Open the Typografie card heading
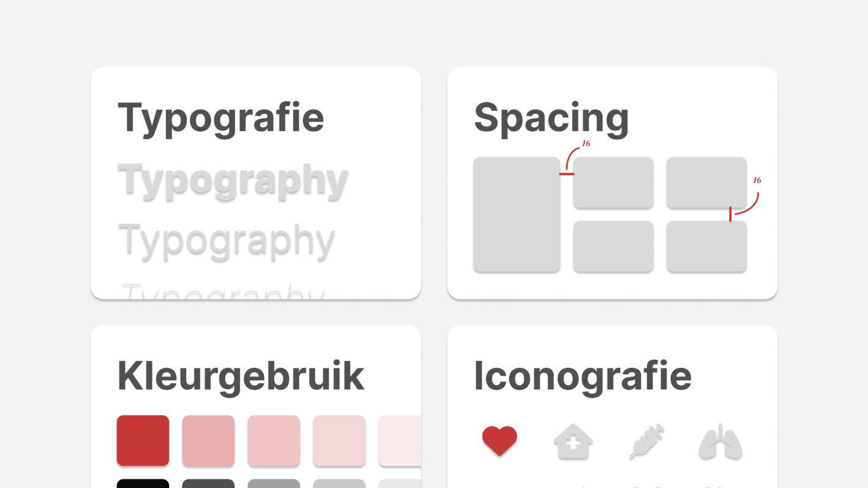 coord(220,118)
